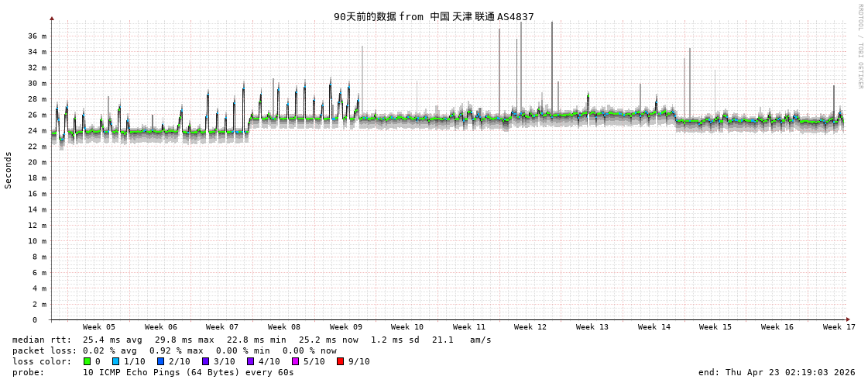Click the magenta 5/10 loss swatch

click(x=295, y=361)
